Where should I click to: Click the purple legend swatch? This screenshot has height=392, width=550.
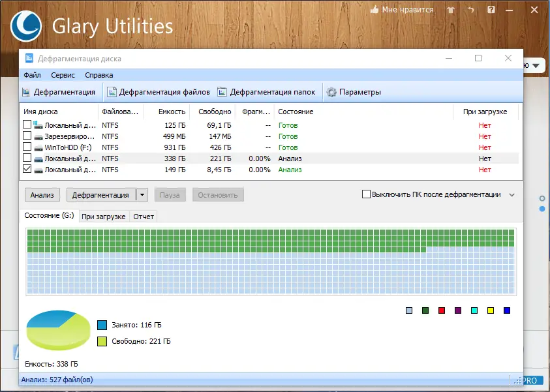(458, 310)
